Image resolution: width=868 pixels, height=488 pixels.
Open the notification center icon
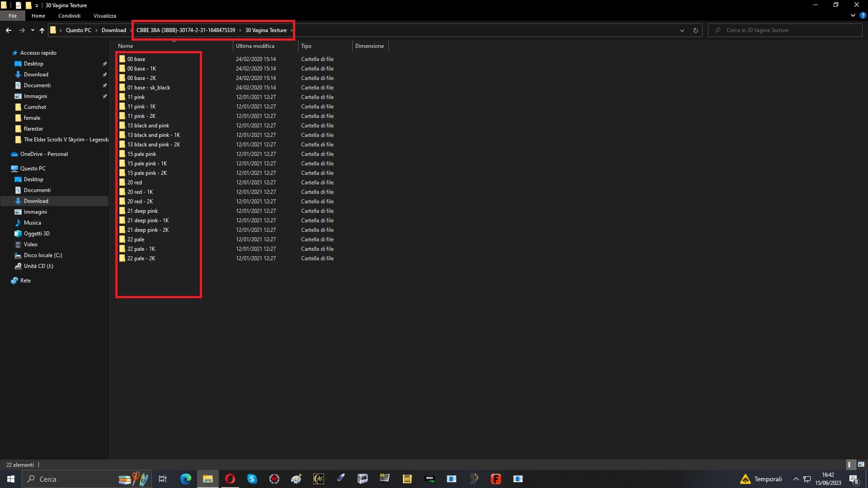(854, 479)
